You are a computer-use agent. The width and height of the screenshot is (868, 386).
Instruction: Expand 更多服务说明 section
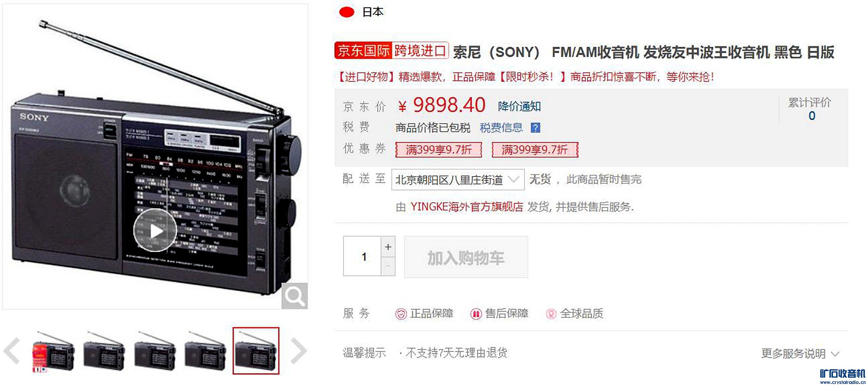point(800,354)
